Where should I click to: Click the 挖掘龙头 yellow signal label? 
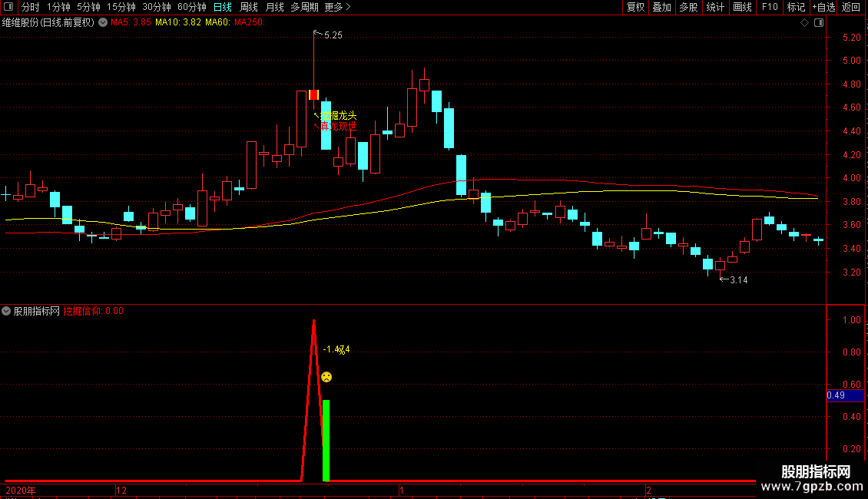(338, 116)
